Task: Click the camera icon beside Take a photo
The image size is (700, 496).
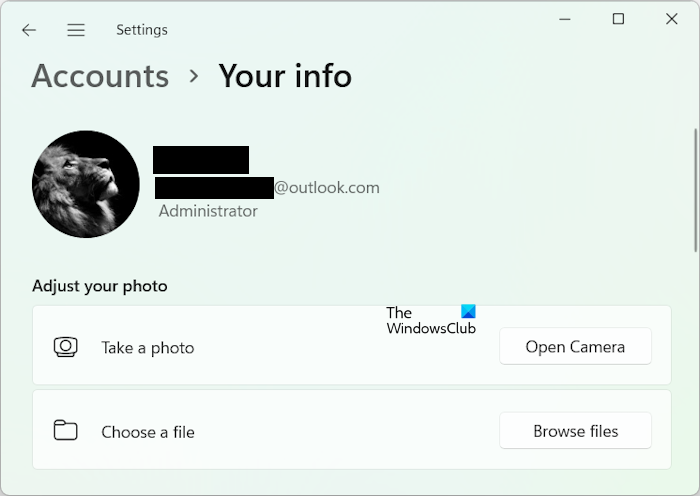Action: [65, 347]
